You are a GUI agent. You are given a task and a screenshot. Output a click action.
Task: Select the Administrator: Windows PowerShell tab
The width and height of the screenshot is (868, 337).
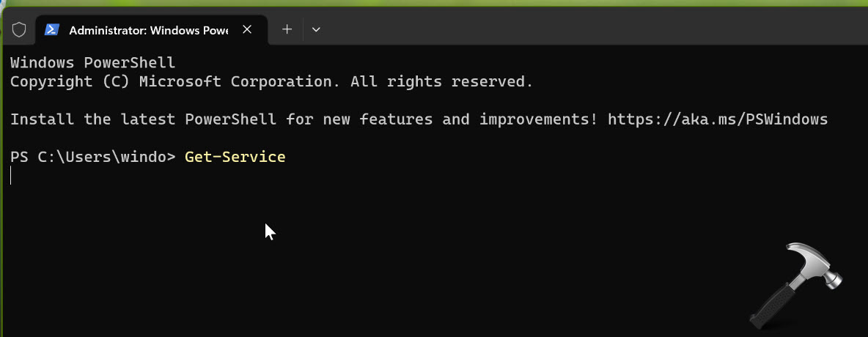pyautogui.click(x=148, y=30)
